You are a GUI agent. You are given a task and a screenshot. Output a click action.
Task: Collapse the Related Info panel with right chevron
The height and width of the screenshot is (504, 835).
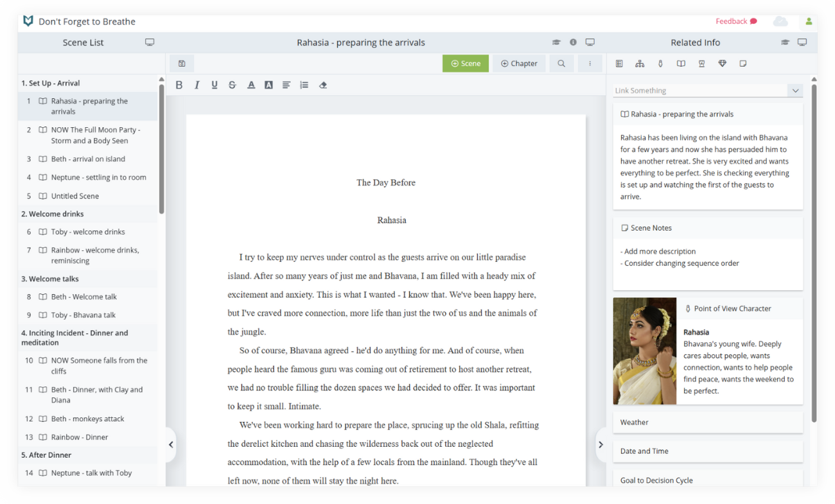click(x=601, y=444)
